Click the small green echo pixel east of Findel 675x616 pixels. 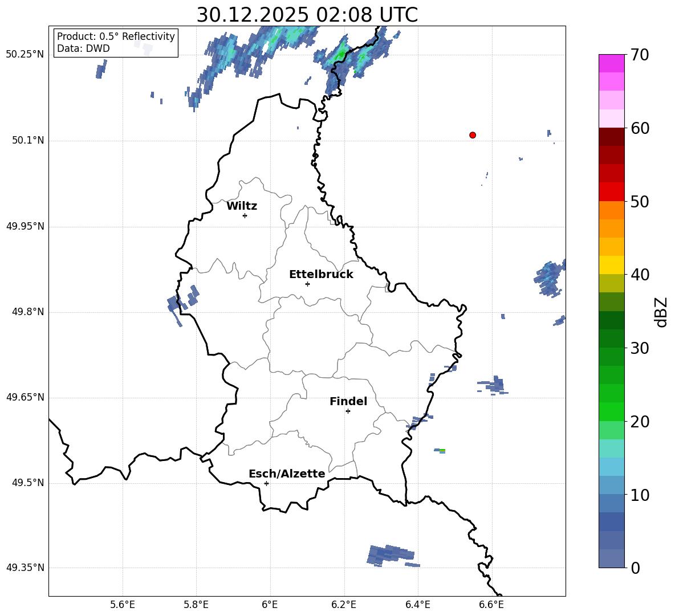[442, 451]
